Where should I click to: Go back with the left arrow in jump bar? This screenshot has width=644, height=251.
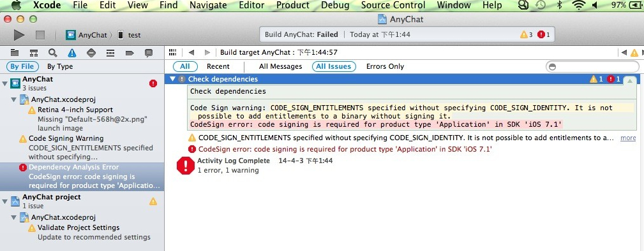pos(191,52)
